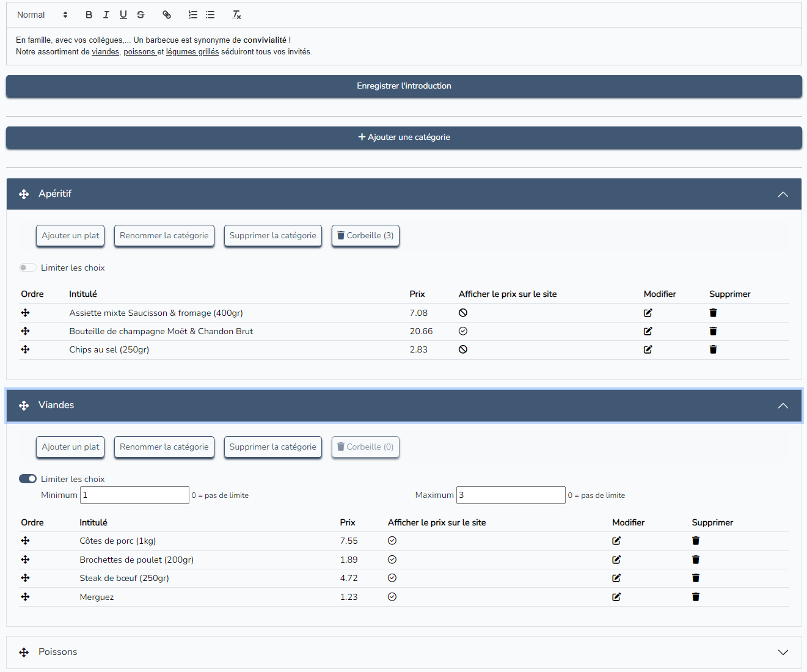This screenshot has width=807, height=672.
Task: Expand the Poissons category
Action: [x=783, y=652]
